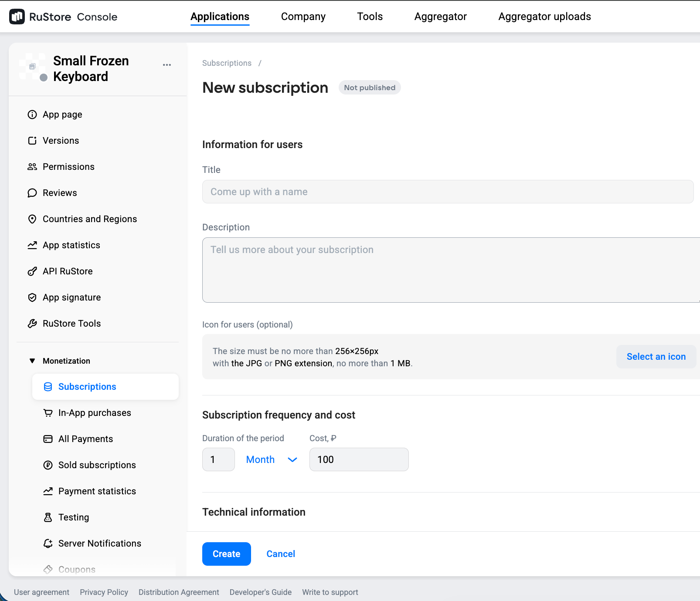Click the Reviews speech bubble icon

(x=32, y=193)
